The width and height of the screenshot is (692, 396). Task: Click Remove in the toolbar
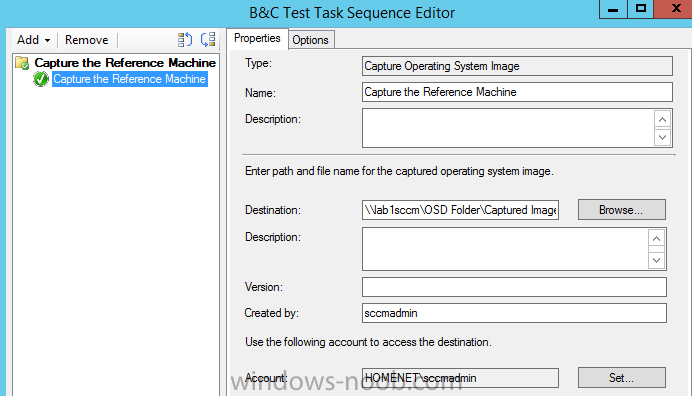(x=86, y=40)
